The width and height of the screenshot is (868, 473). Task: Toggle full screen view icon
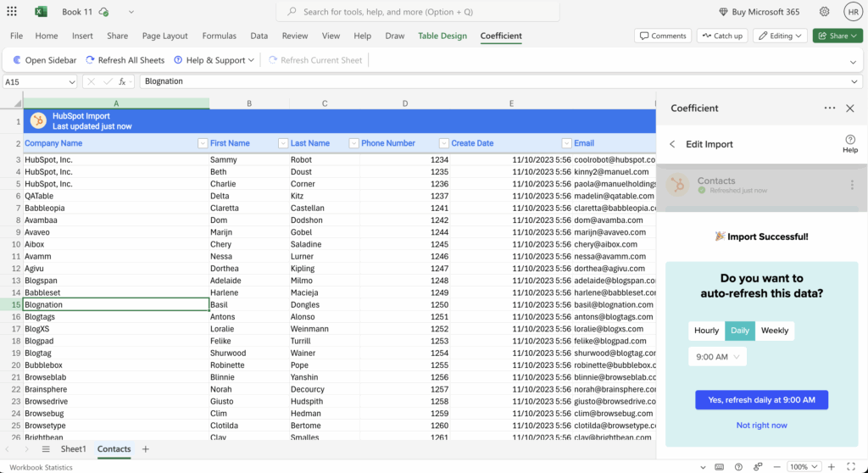[851, 467]
